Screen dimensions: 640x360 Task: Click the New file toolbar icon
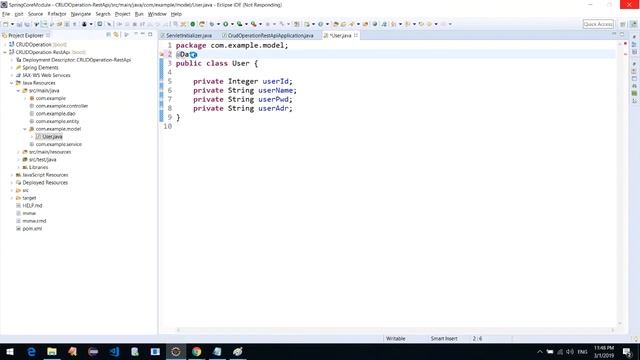[x=6, y=24]
